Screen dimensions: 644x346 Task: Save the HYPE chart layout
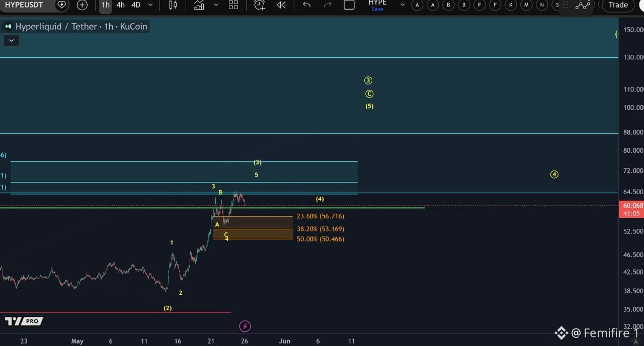point(377,9)
